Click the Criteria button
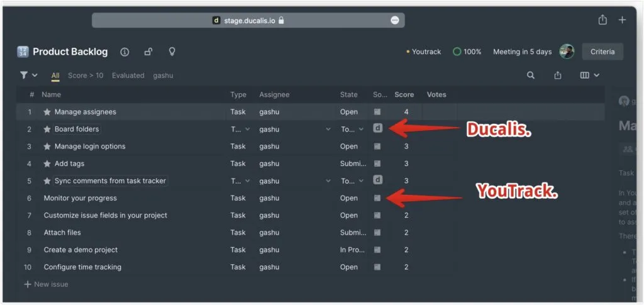 pos(602,52)
